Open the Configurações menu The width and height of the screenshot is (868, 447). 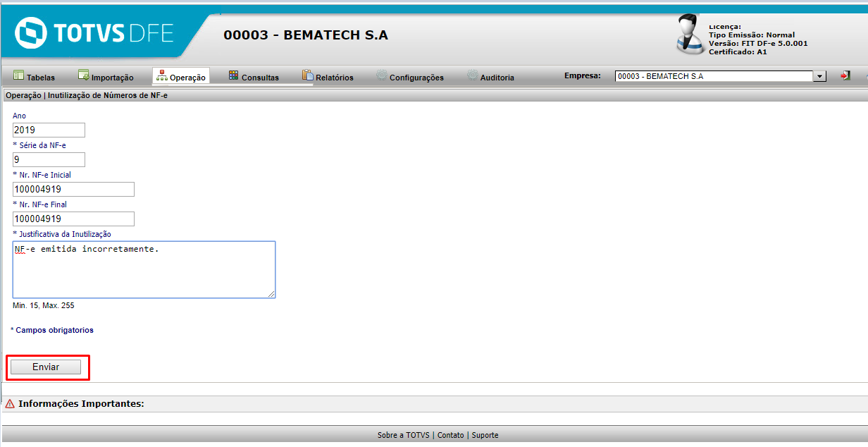tap(410, 76)
